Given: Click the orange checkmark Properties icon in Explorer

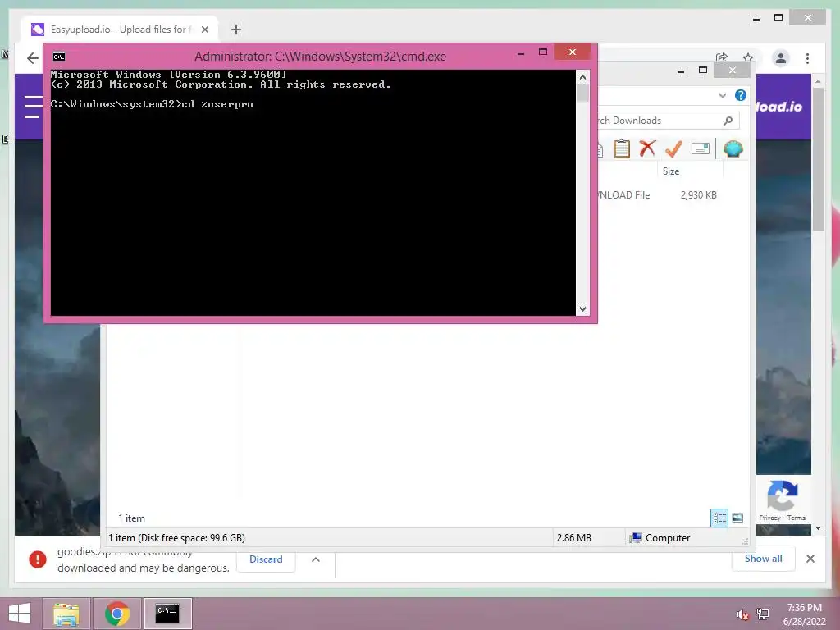Looking at the screenshot, I should pyautogui.click(x=673, y=148).
